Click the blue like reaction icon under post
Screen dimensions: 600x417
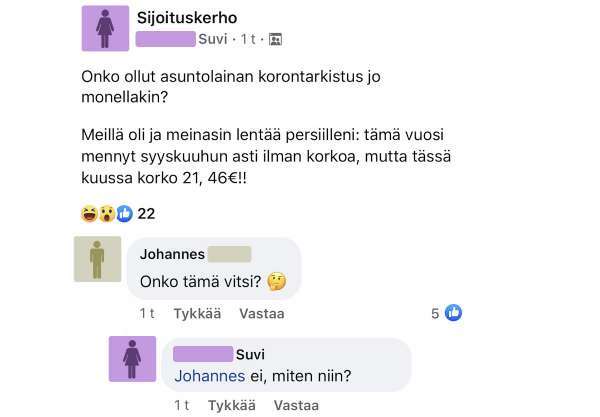pyautogui.click(x=124, y=213)
